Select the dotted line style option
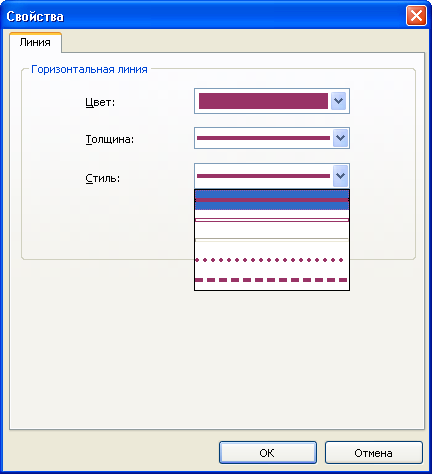This screenshot has width=432, height=474. click(x=272, y=260)
